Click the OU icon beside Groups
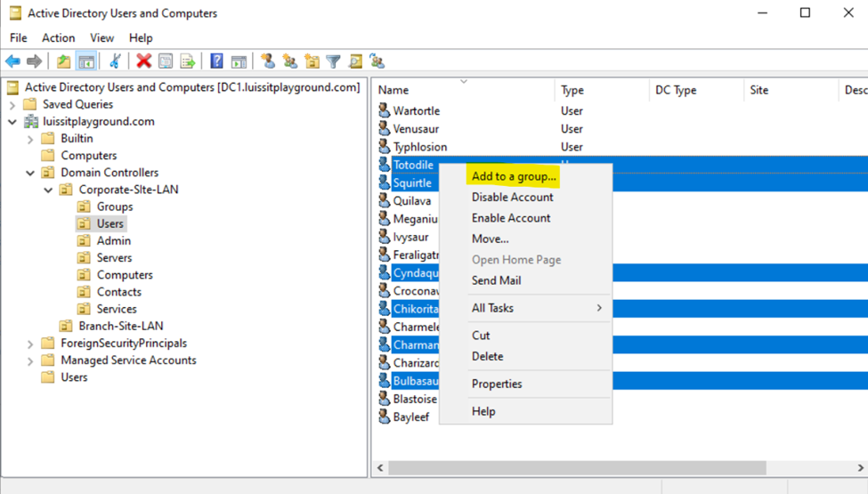 pos(84,207)
